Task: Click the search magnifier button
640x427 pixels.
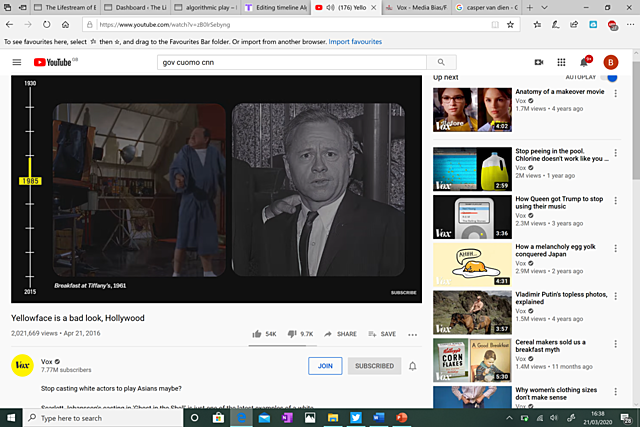Action: (x=441, y=62)
